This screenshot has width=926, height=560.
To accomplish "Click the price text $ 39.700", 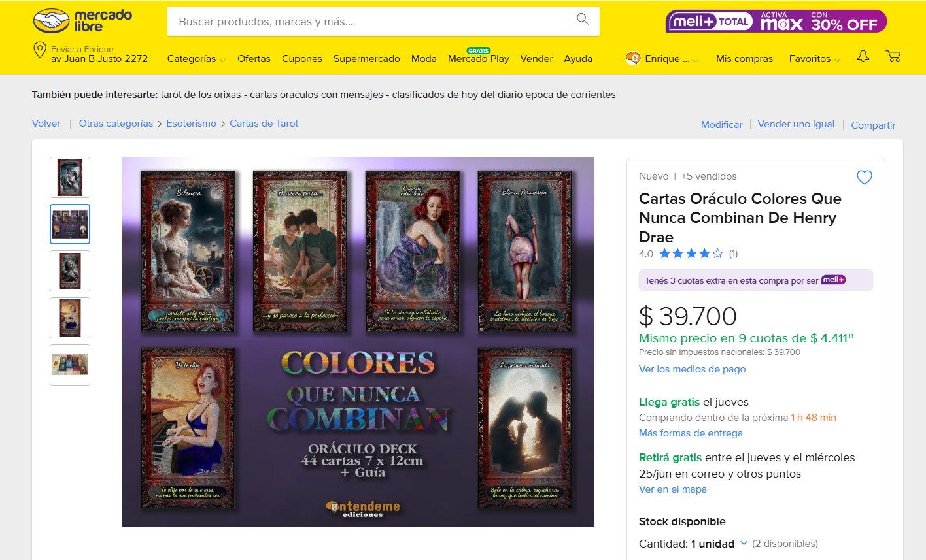I will coord(688,316).
